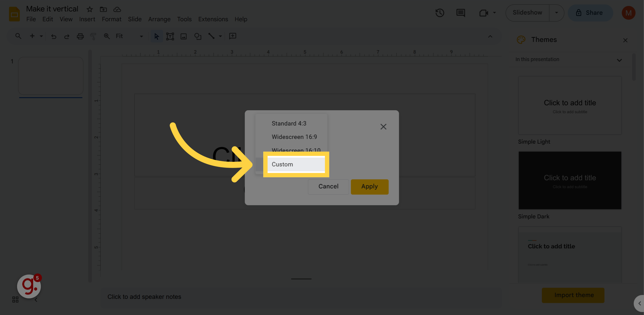Open version history
This screenshot has height=315, width=644.
click(440, 13)
